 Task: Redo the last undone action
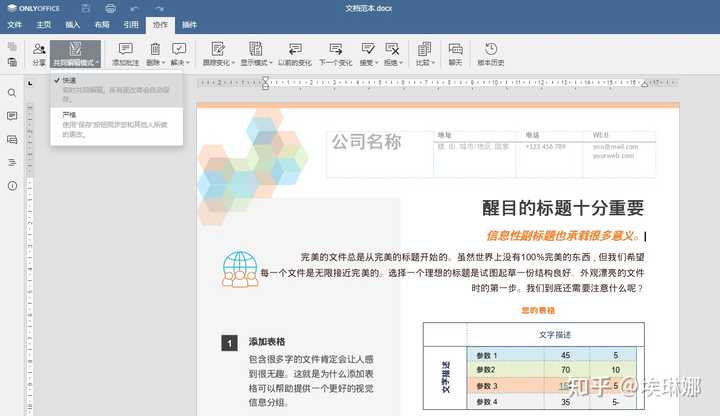(x=159, y=8)
